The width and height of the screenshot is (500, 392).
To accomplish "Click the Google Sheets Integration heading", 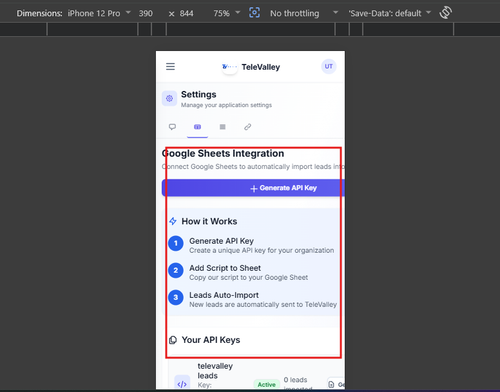I will point(223,153).
